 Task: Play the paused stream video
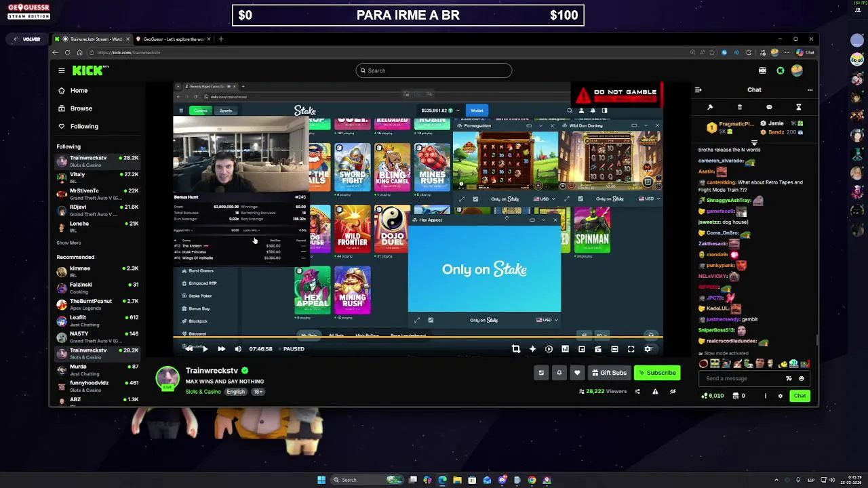pos(205,349)
